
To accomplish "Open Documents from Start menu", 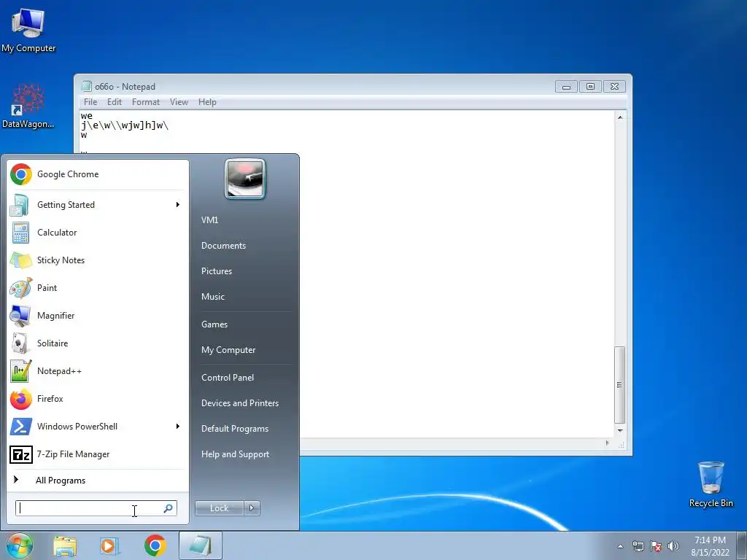I will 223,246.
